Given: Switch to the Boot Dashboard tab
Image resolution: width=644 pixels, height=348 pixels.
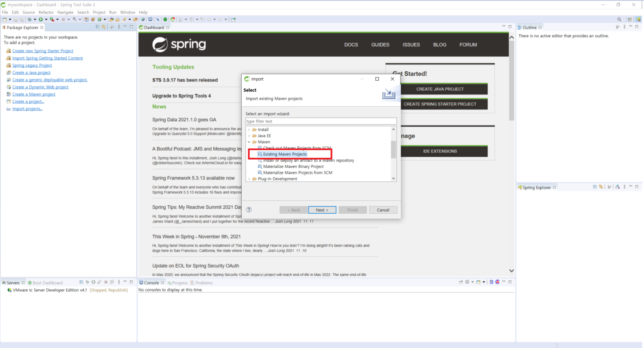Looking at the screenshot, I should [x=45, y=283].
